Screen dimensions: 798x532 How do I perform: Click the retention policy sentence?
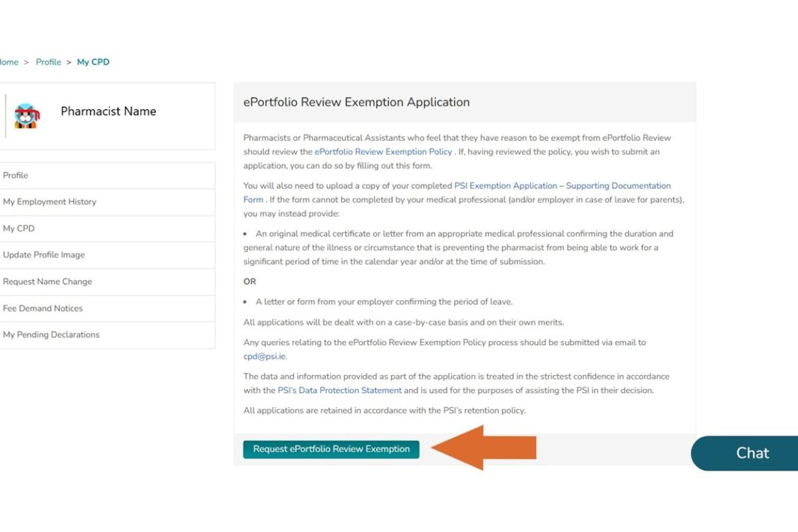point(384,411)
